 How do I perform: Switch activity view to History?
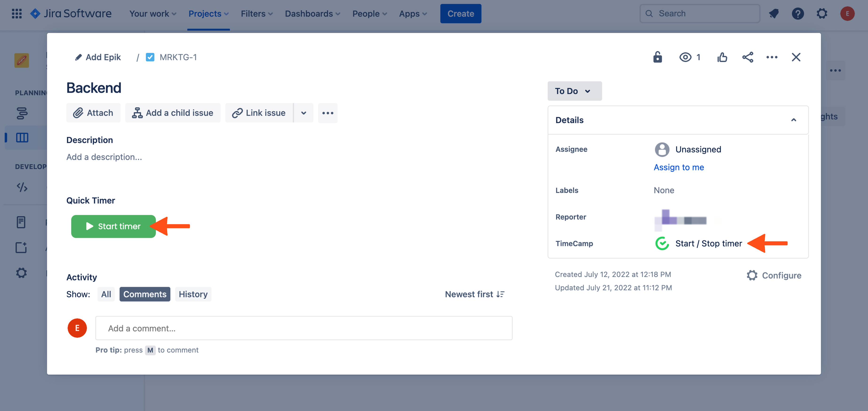(193, 294)
